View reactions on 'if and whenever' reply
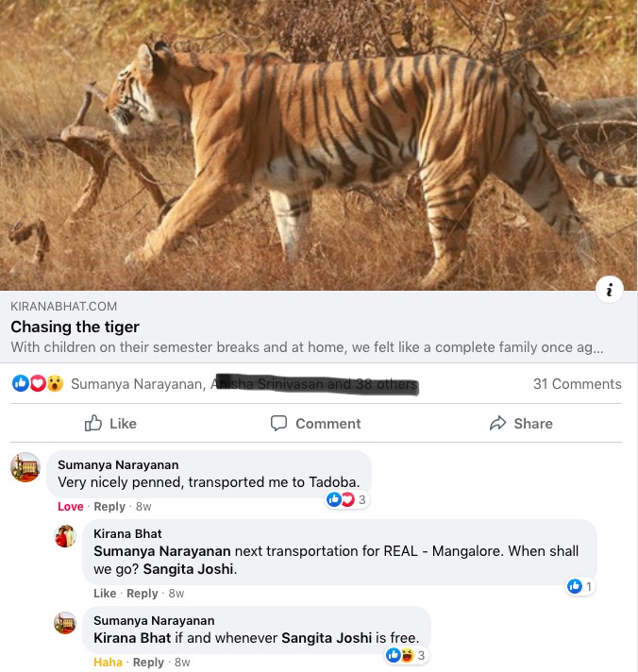 pyautogui.click(x=405, y=655)
